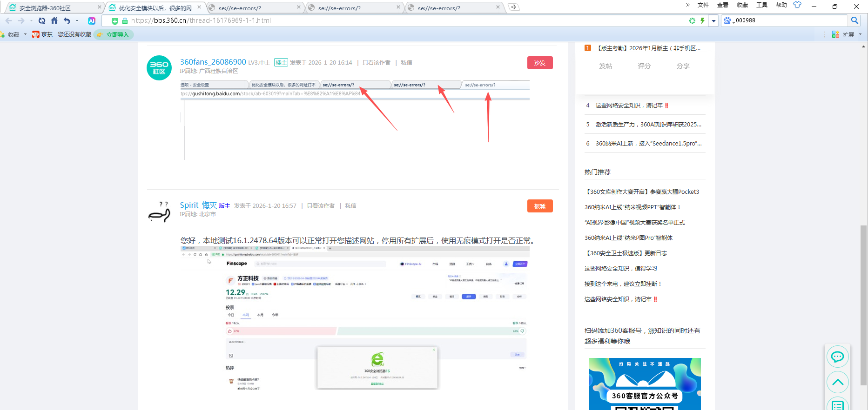The width and height of the screenshot is (868, 410).
Task: Click the refresh page icon
Action: [42, 20]
